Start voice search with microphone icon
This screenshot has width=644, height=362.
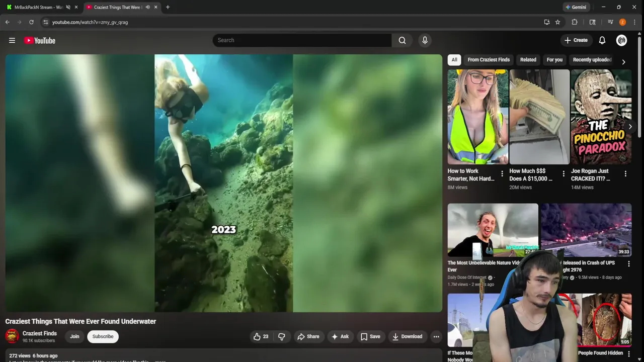click(425, 40)
